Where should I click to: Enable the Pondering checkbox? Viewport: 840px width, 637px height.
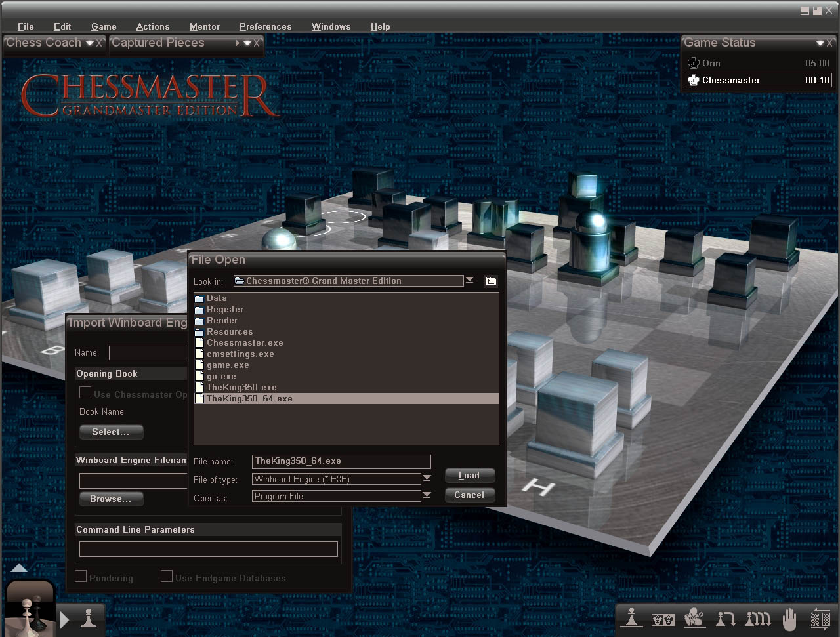point(81,577)
